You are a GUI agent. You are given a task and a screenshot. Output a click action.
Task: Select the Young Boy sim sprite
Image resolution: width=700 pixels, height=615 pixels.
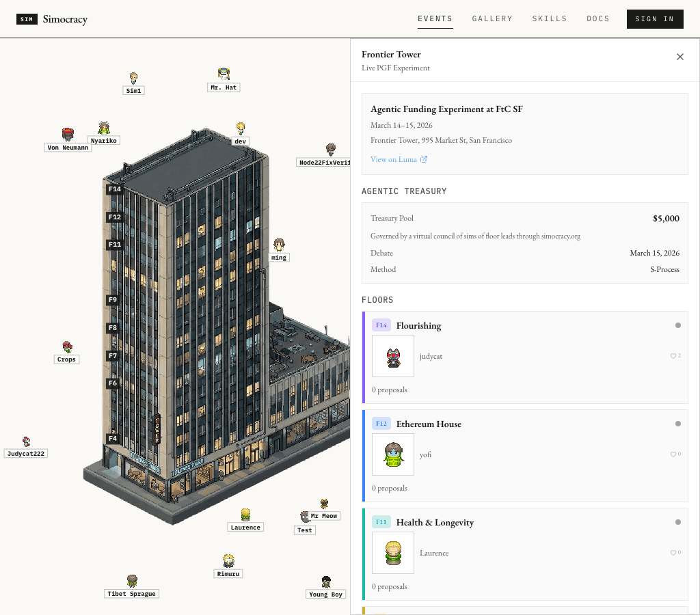pyautogui.click(x=326, y=582)
